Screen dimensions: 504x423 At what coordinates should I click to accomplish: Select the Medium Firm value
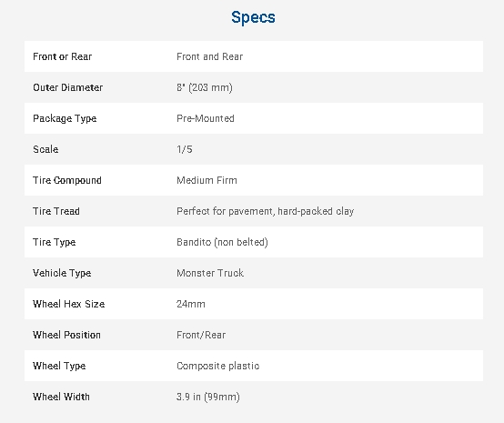click(207, 180)
